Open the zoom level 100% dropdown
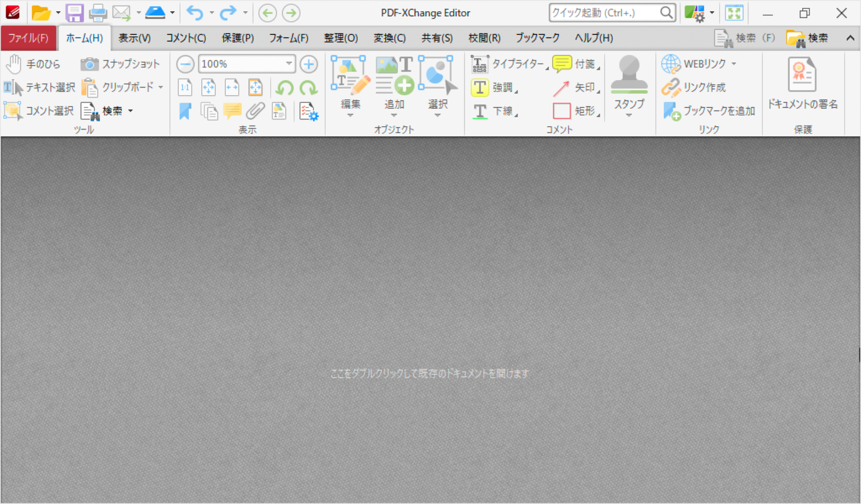Screen dimensions: 861x504 point(289,64)
